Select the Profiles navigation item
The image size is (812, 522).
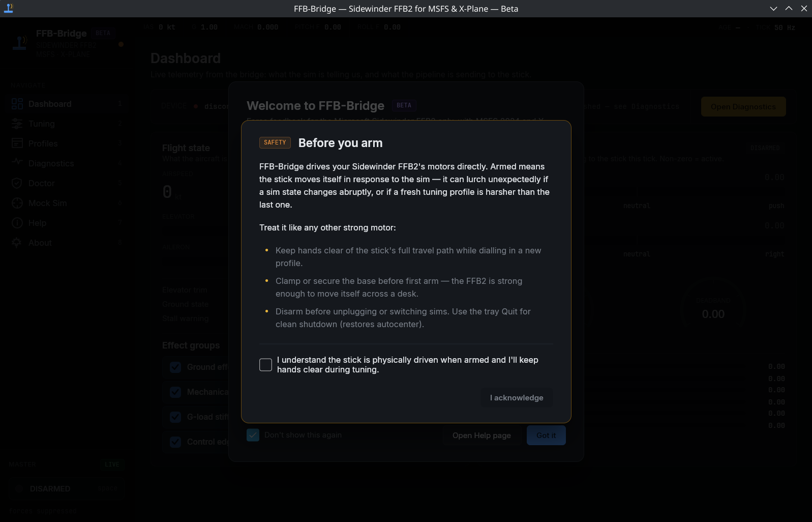pyautogui.click(x=43, y=143)
